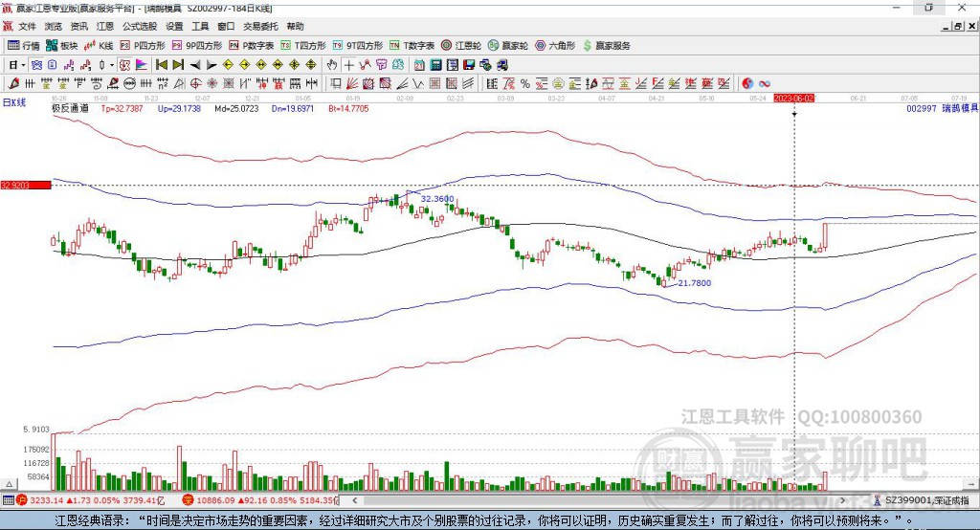Open the P四方形 tool
Viewport: 980px width, 530px height.
(x=143, y=46)
